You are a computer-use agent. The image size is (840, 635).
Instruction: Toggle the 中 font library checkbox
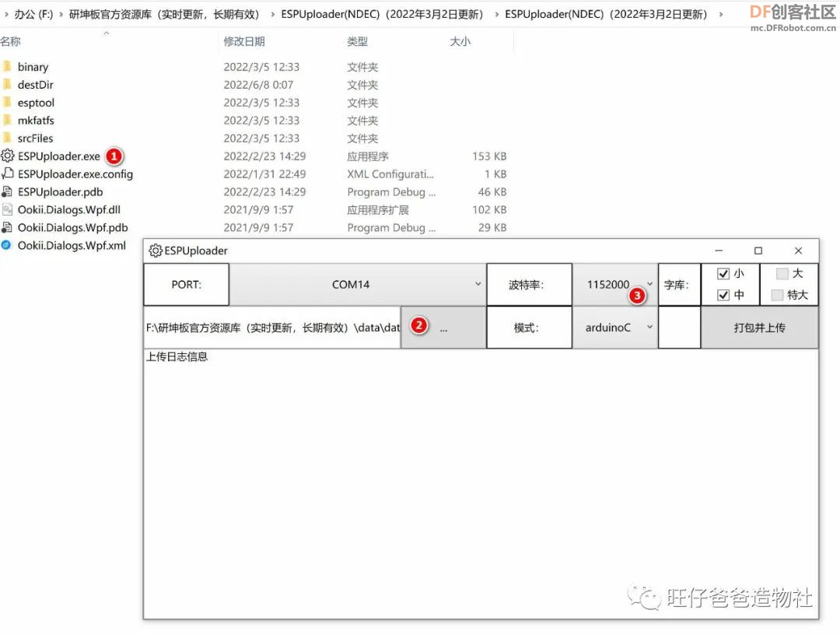tap(723, 295)
